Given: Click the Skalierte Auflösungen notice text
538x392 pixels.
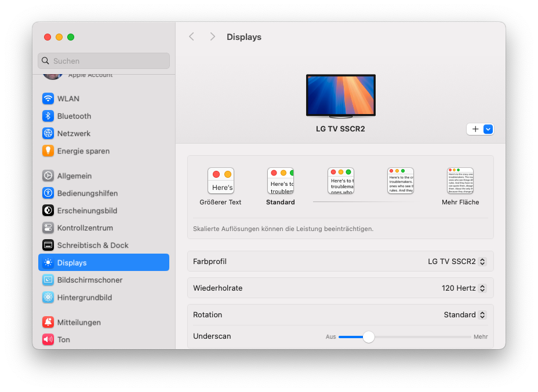Looking at the screenshot, I should pos(283,229).
